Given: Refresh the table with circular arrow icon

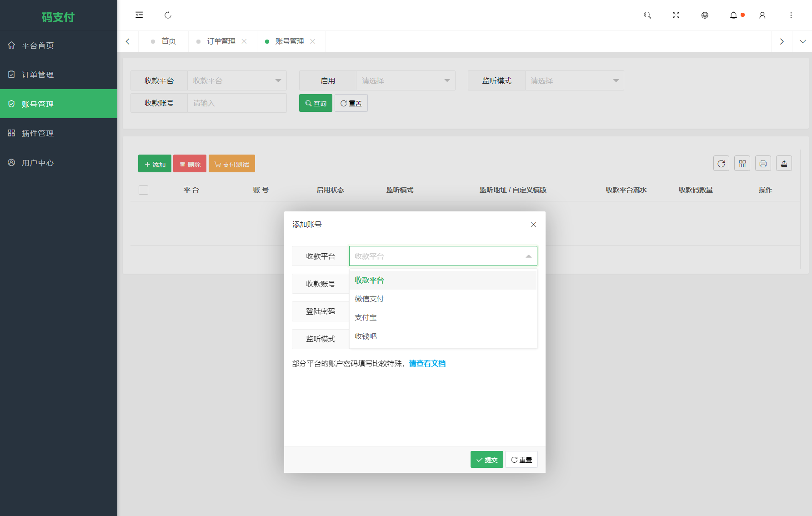Looking at the screenshot, I should coord(721,163).
